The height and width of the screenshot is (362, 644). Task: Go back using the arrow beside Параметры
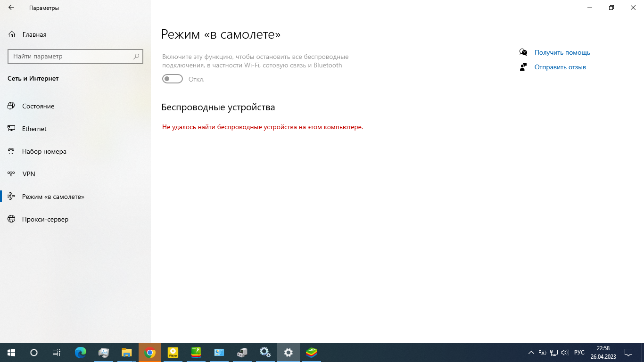11,8
